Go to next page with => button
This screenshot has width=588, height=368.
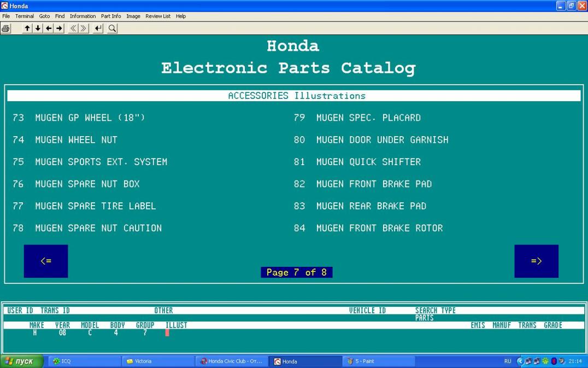(x=536, y=261)
